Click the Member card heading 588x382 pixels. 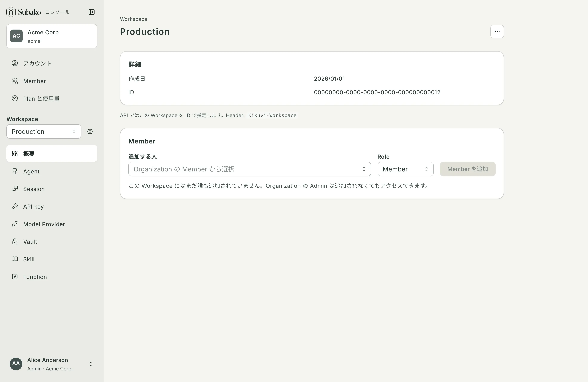pos(142,141)
